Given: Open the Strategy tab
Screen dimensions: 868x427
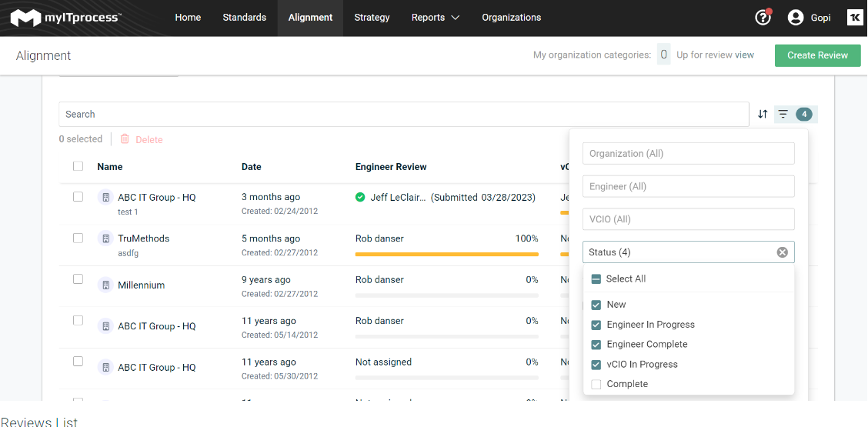Looking at the screenshot, I should [x=372, y=18].
